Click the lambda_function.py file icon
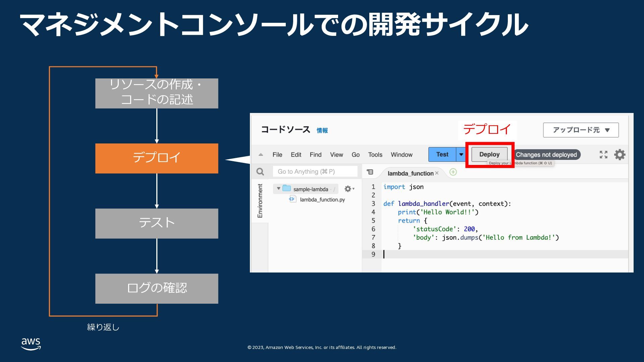644x362 pixels. [292, 199]
